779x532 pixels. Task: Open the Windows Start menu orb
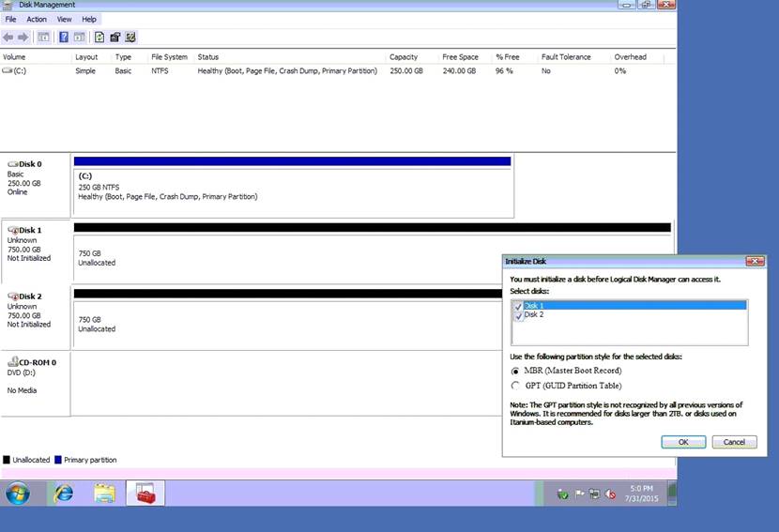18,493
